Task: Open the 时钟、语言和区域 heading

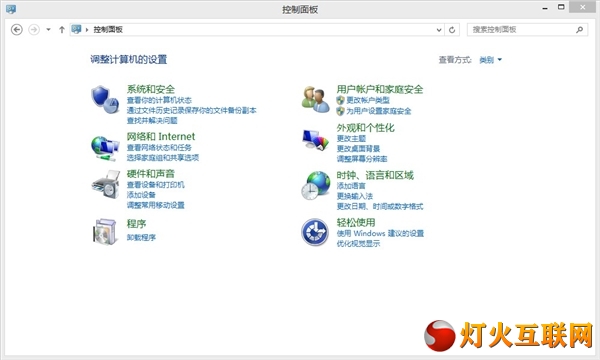Action: click(375, 175)
